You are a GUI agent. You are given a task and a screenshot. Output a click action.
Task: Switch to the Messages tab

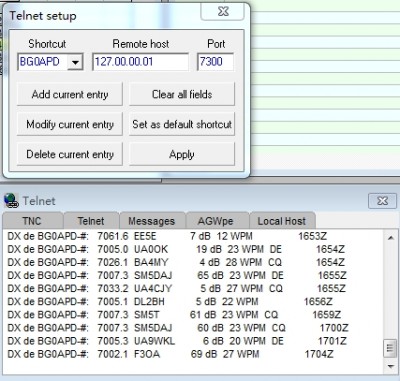point(152,221)
